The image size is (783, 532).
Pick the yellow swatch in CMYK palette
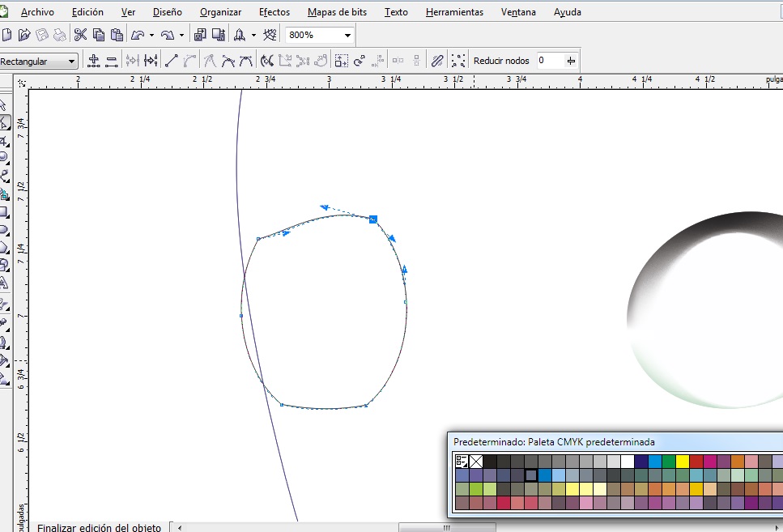click(x=682, y=462)
